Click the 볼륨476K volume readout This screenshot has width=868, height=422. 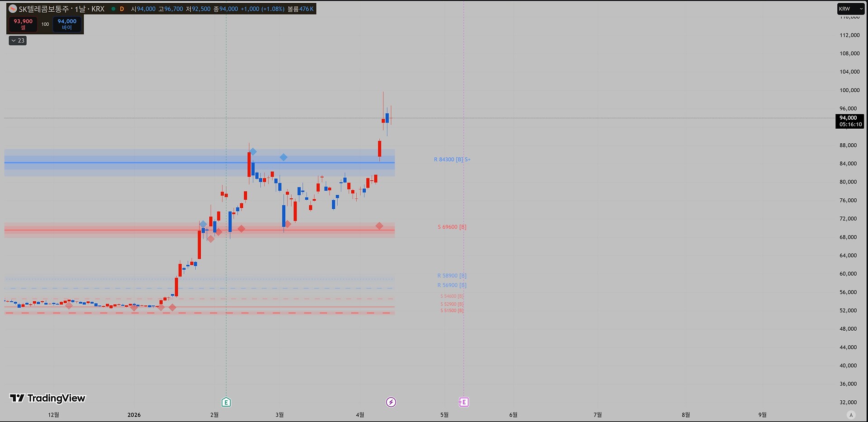coord(301,9)
